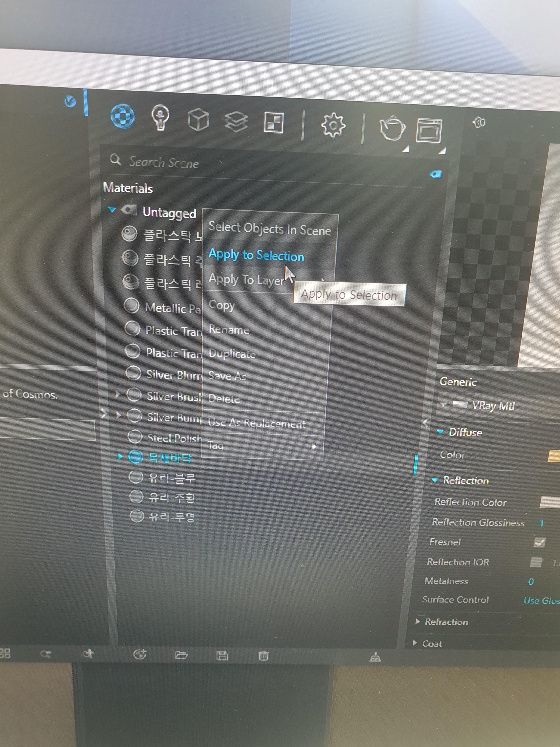This screenshot has height=747, width=560.
Task: Click the open folder import icon
Action: click(x=181, y=655)
